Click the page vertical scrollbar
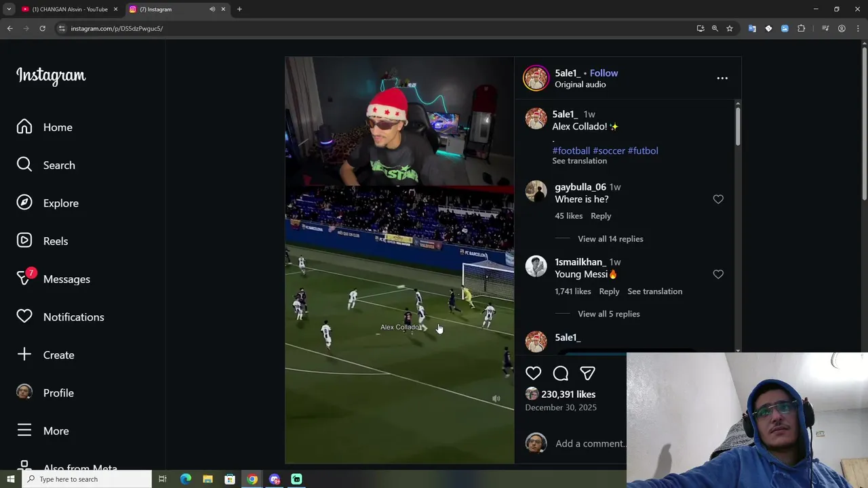Screen dimensions: 868x488 [863, 122]
